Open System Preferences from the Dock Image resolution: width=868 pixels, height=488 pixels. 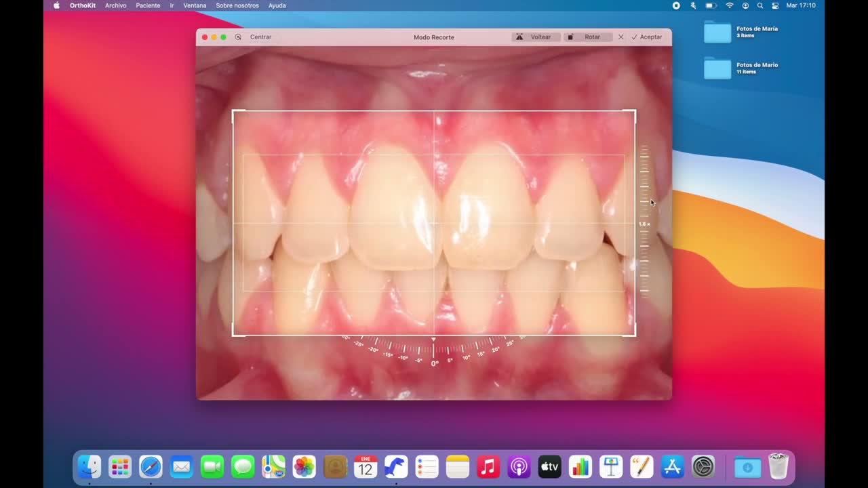703,466
